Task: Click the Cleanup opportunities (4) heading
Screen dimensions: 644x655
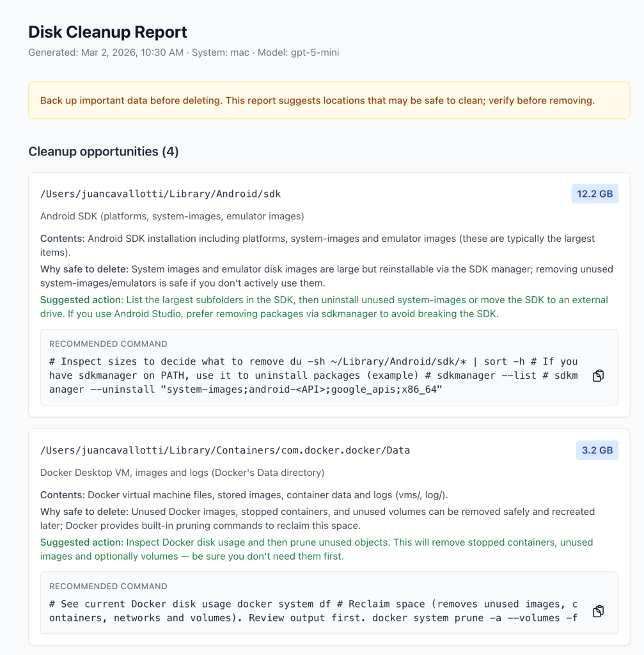Action: [104, 152]
